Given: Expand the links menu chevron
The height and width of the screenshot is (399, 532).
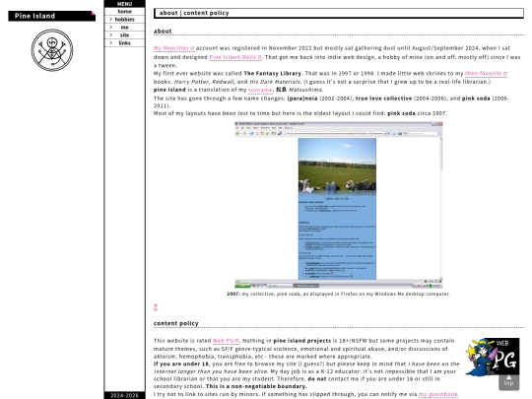Looking at the screenshot, I should [x=110, y=42].
